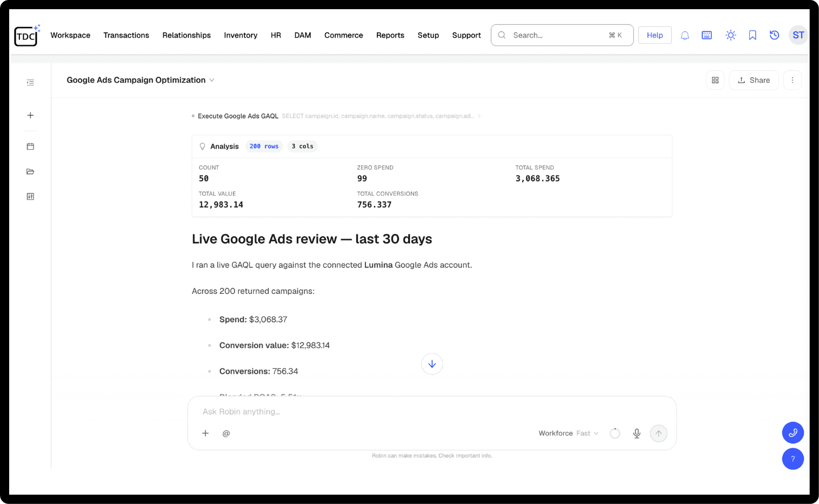Start a new chat with the plus icon
The image size is (819, 504).
coord(30,115)
